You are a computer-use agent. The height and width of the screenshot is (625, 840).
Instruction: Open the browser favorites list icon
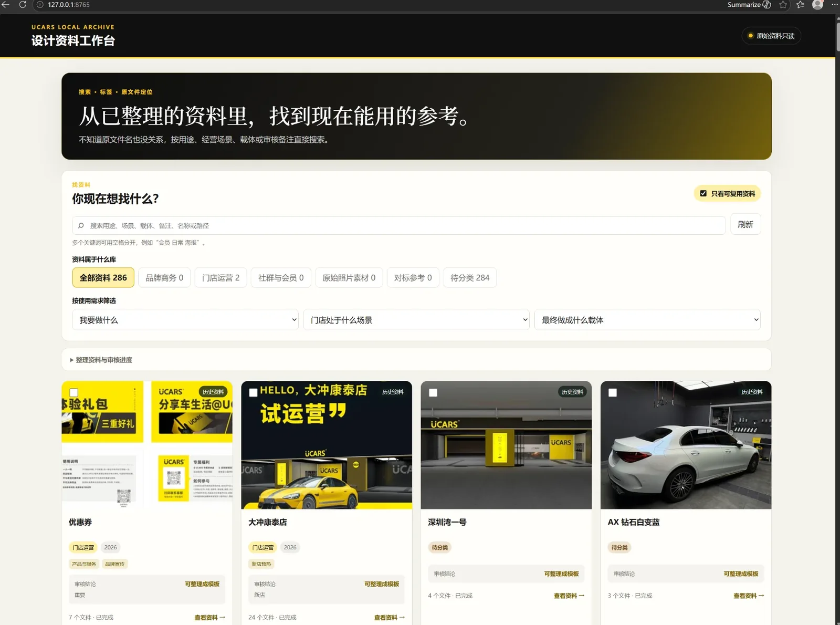pos(800,5)
